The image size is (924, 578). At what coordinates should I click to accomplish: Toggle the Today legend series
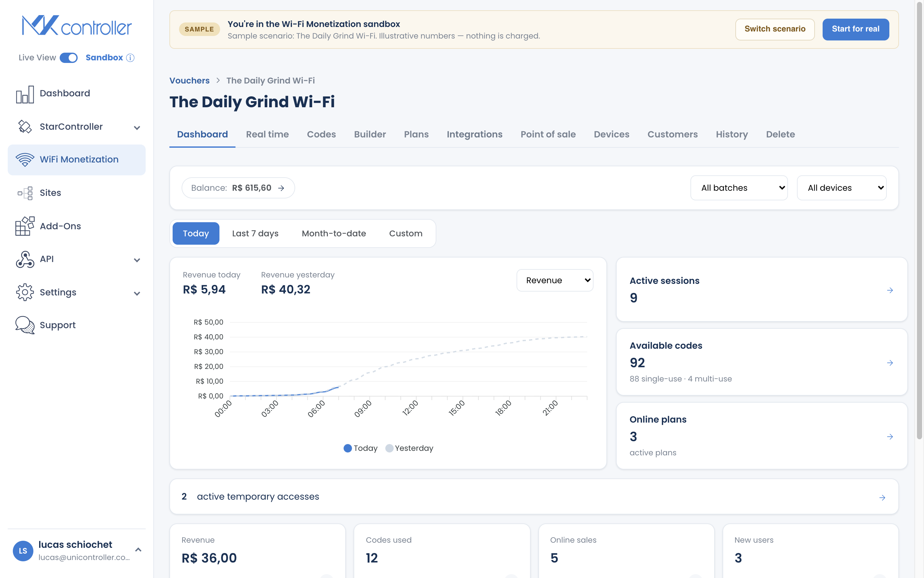click(360, 448)
